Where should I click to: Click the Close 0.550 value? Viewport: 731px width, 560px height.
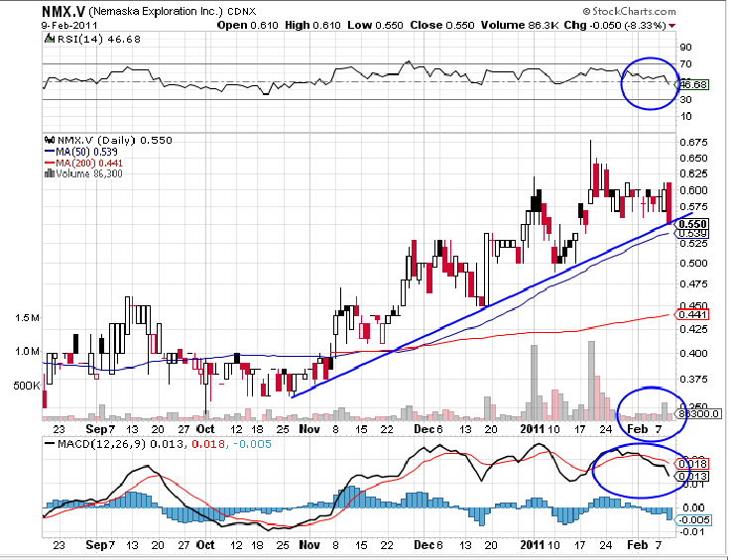442,25
